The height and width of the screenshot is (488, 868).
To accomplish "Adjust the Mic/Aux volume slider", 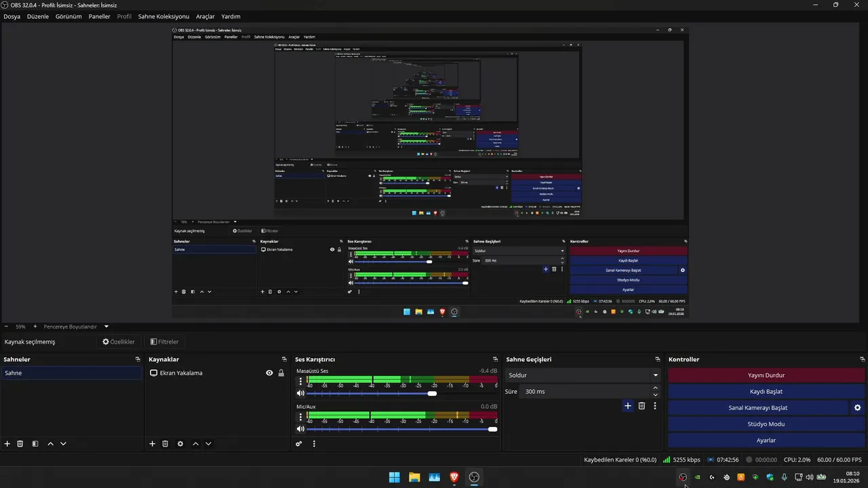I will 402,429.
